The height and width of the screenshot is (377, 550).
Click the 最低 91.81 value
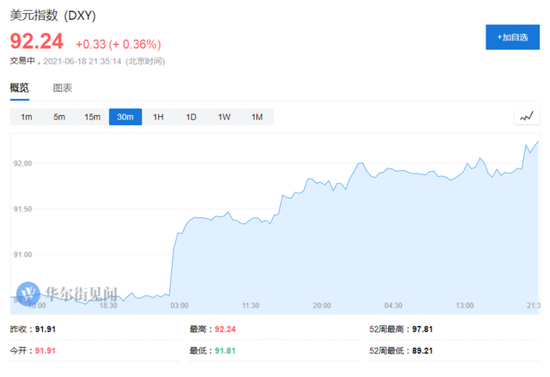tap(225, 351)
